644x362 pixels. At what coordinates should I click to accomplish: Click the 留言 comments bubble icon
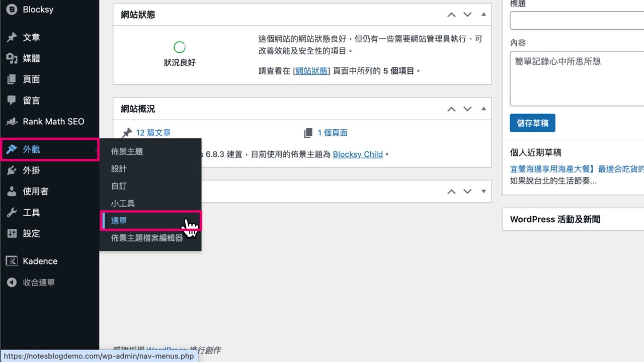[x=12, y=100]
